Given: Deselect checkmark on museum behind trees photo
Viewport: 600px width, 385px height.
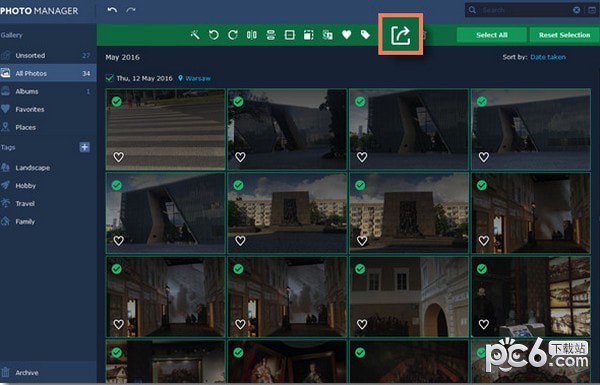Looking at the screenshot, I should click(x=238, y=101).
